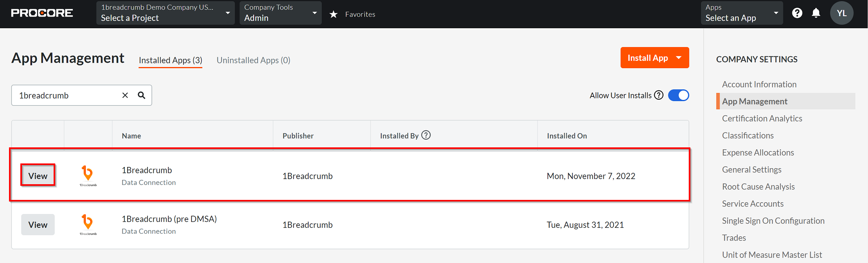
Task: Click the Favorites link
Action: tap(360, 15)
